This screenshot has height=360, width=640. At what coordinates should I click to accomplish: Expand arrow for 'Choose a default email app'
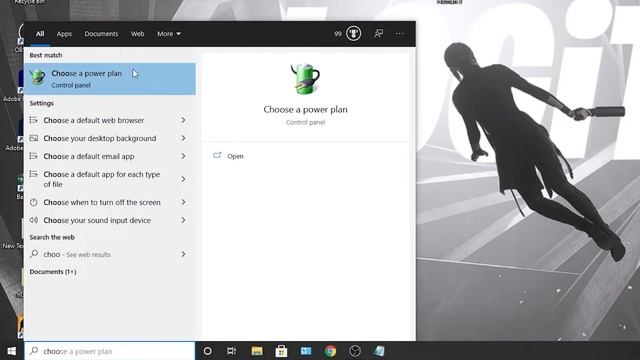coord(183,156)
